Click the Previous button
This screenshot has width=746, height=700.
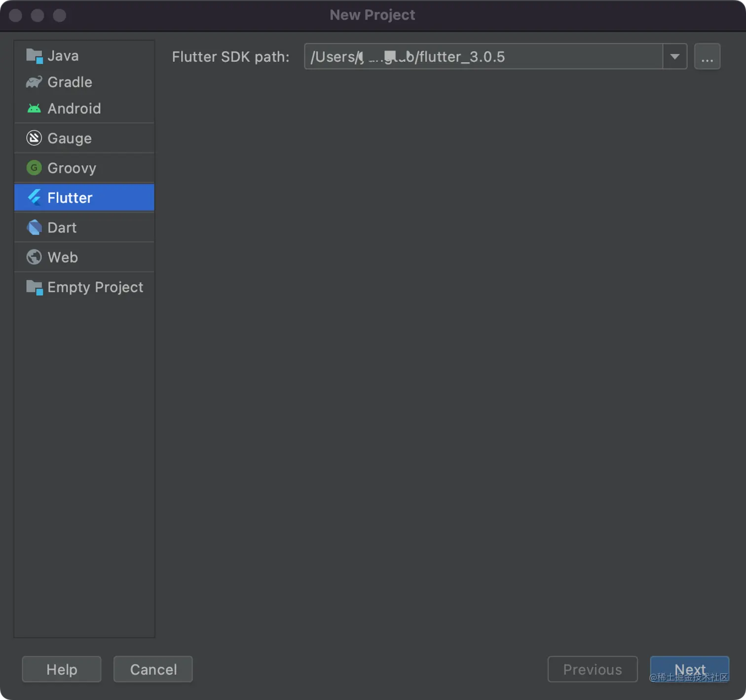[x=593, y=669]
